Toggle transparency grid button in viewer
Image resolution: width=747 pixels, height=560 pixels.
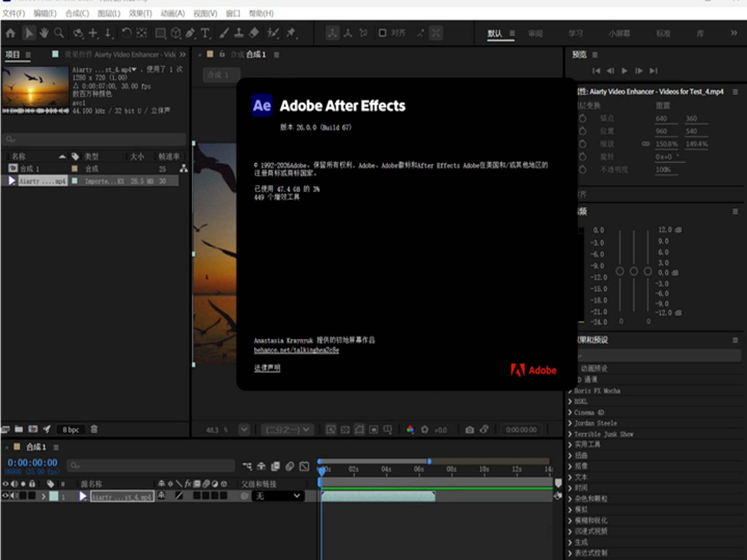[x=345, y=430]
